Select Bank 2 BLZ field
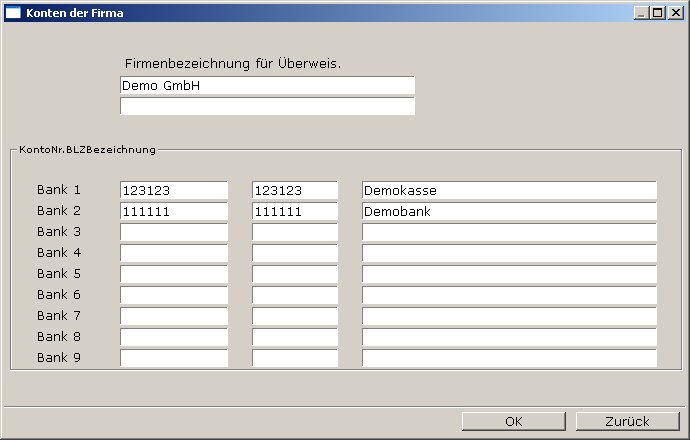 coord(295,211)
